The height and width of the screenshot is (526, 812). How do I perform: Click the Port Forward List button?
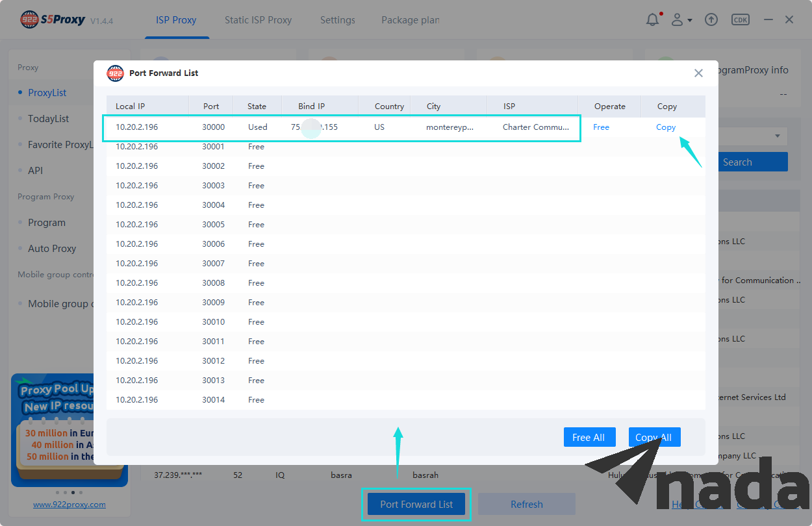416,504
